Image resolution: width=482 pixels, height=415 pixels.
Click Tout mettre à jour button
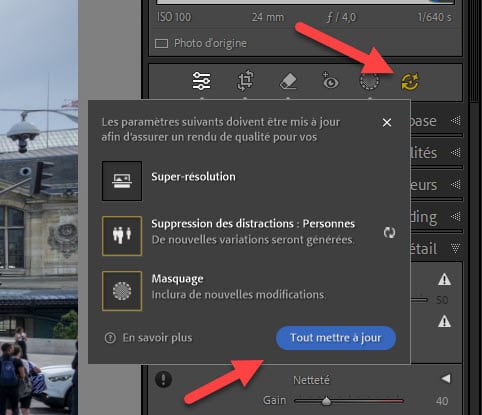(x=336, y=338)
